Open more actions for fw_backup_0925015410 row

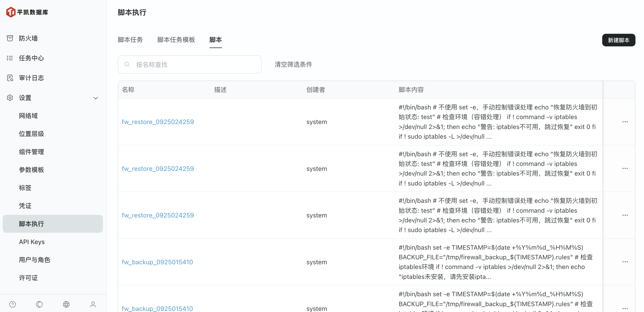tap(625, 262)
